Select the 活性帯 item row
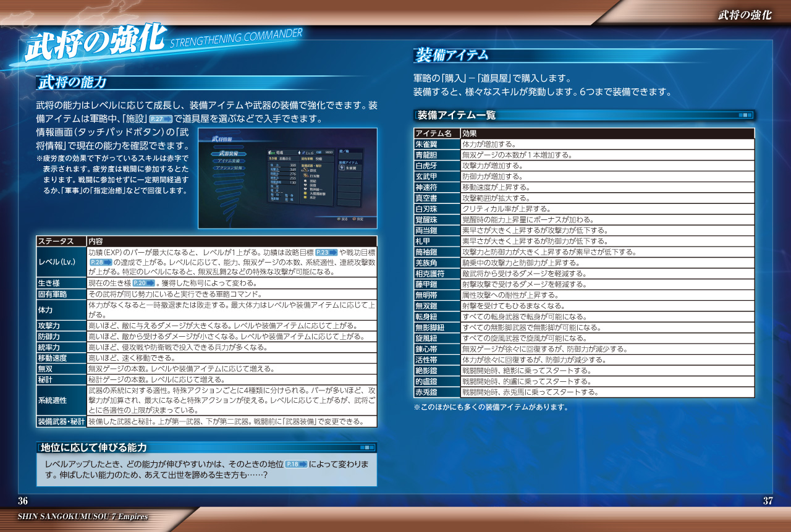Screen dimensions: 791x532 pos(584,360)
